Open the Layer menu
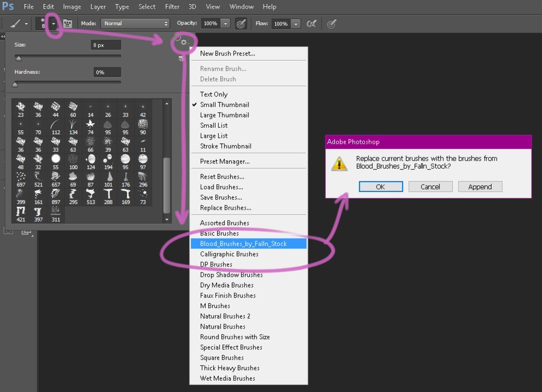The width and height of the screenshot is (542, 392). point(98,7)
